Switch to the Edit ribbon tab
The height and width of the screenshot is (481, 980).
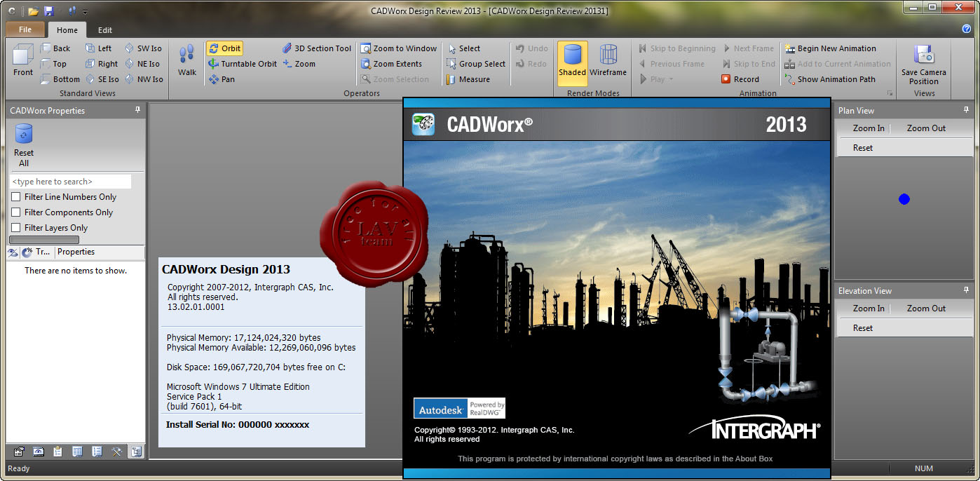105,30
